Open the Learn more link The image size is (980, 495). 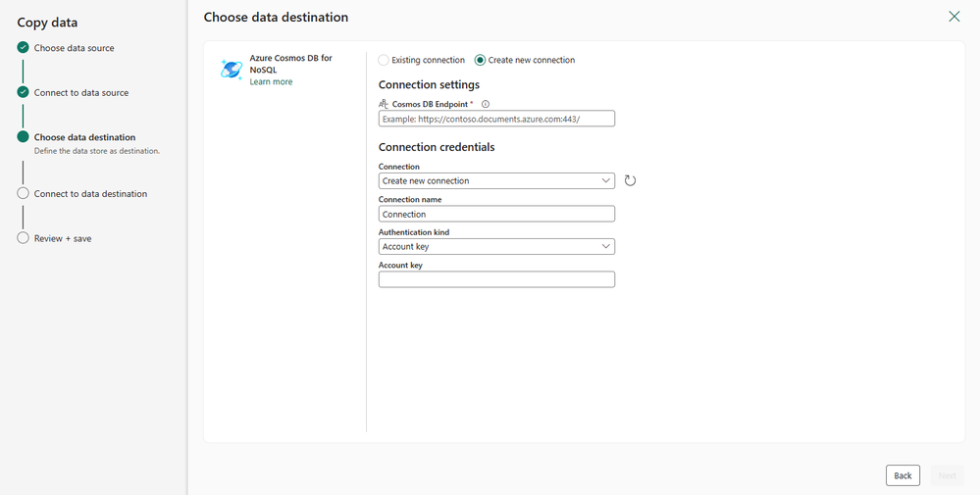click(271, 81)
